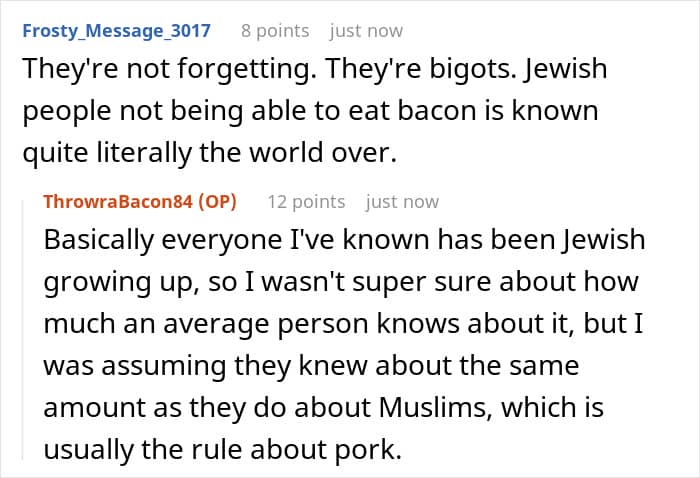Click the line 'usually the rule about pork.'
This screenshot has height=478, width=700.
[x=223, y=449]
